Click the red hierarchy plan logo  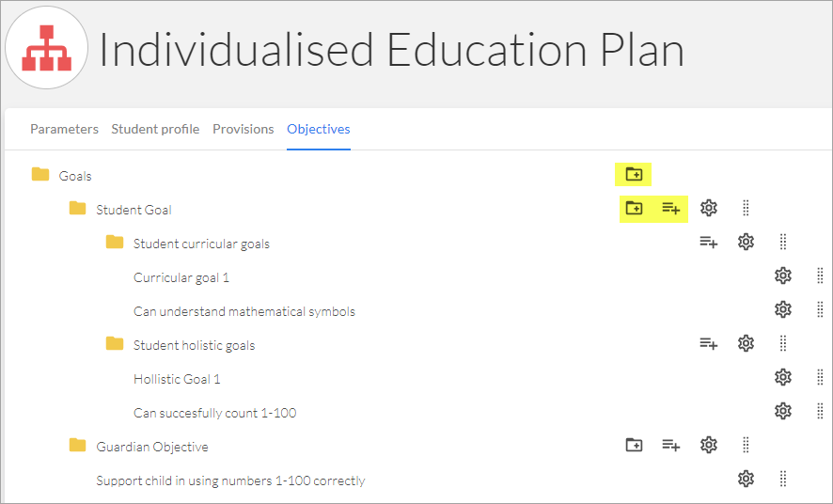tap(47, 48)
